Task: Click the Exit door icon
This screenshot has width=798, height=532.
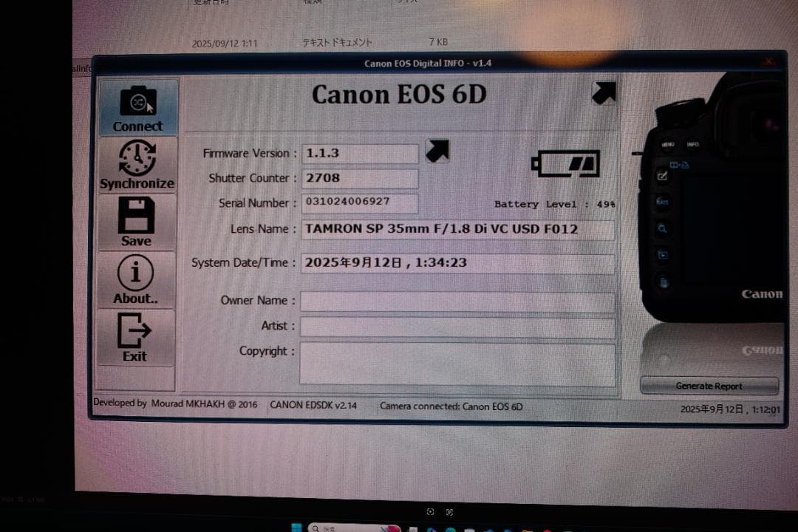Action: click(135, 337)
